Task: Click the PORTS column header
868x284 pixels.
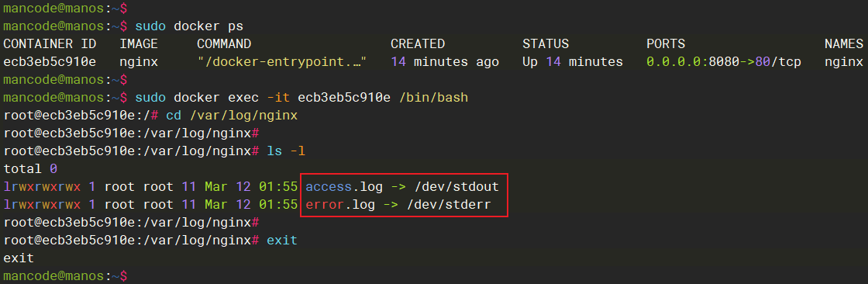Action: [666, 43]
